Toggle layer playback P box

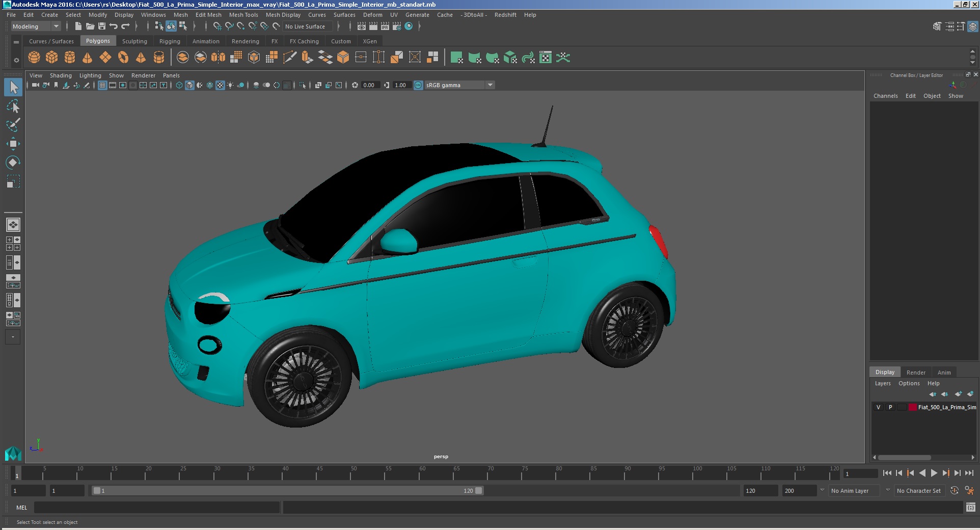(x=890, y=407)
